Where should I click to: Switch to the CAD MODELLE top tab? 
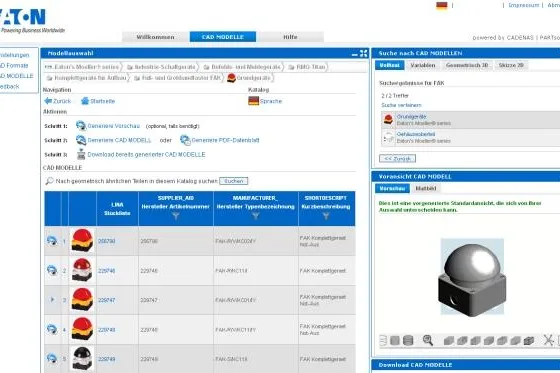tap(223, 37)
